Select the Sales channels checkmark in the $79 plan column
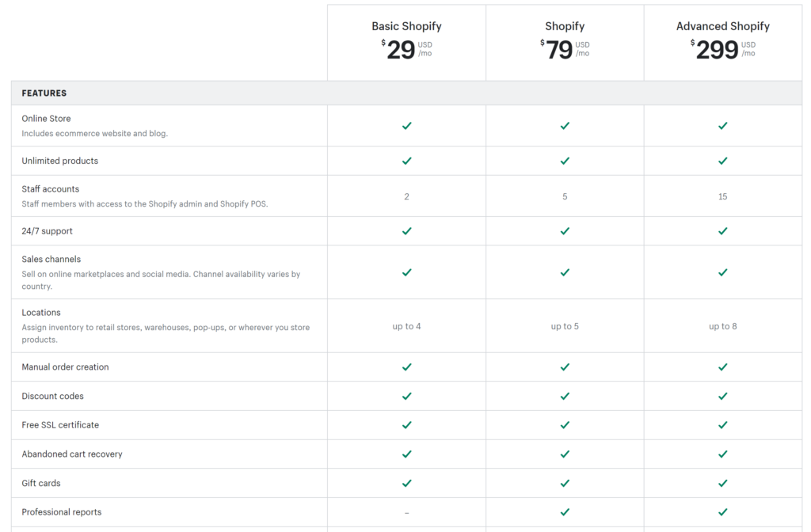The height and width of the screenshot is (532, 811). pyautogui.click(x=565, y=272)
